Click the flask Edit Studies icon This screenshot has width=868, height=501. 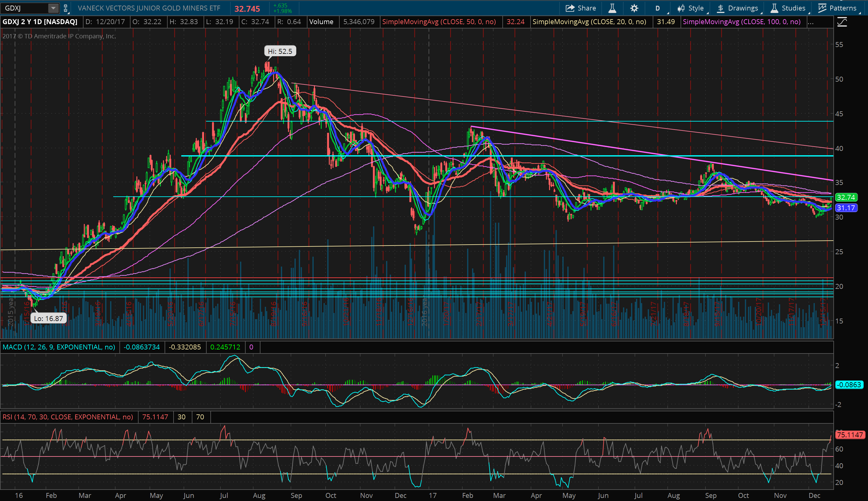coord(612,8)
